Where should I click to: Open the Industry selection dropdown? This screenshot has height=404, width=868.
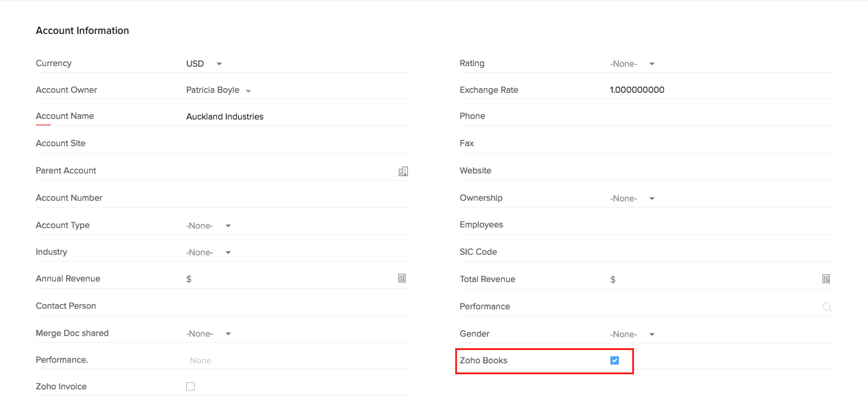209,252
